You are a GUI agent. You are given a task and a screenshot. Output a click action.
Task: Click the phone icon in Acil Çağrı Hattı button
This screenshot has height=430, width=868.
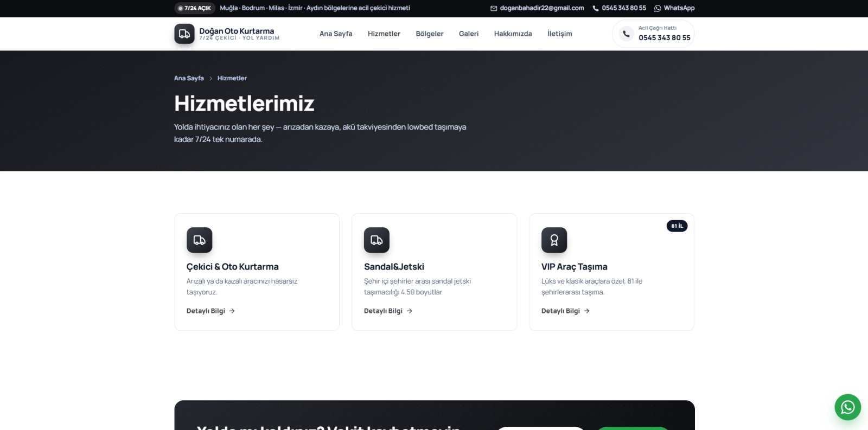click(626, 34)
